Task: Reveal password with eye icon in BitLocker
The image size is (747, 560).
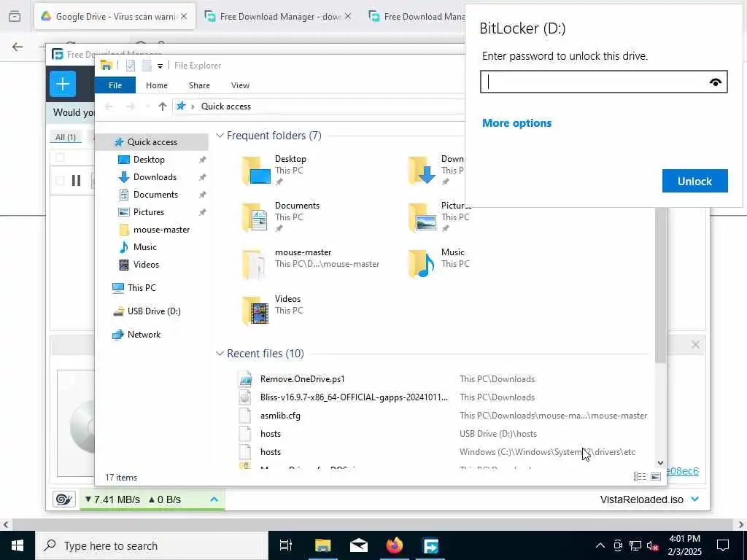Action: [715, 82]
